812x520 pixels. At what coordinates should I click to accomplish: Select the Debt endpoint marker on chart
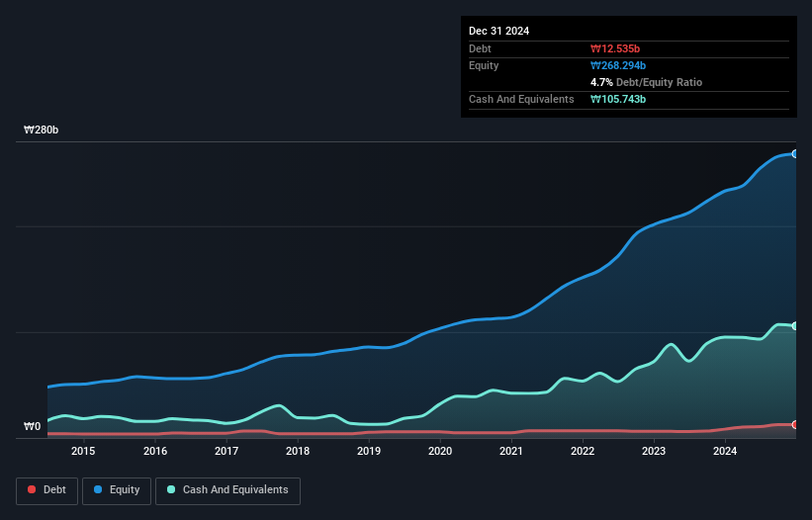click(x=795, y=425)
